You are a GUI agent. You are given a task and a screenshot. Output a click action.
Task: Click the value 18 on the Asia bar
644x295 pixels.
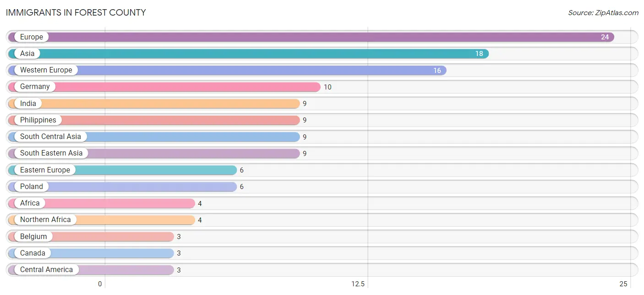click(479, 54)
